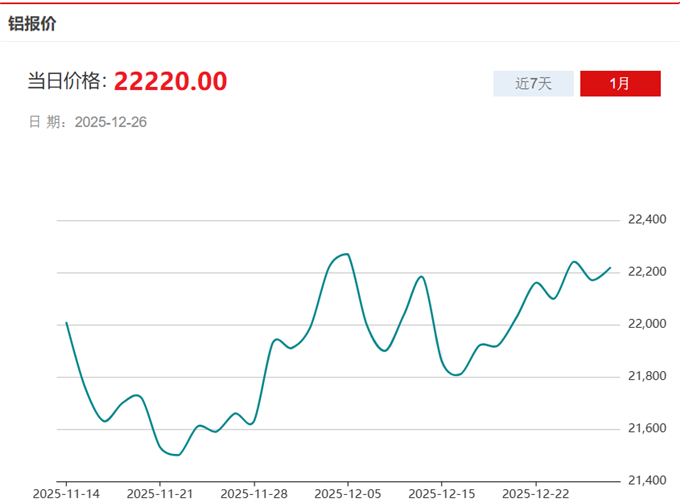Select the red 1月 range tab
680x502 pixels.
(620, 84)
